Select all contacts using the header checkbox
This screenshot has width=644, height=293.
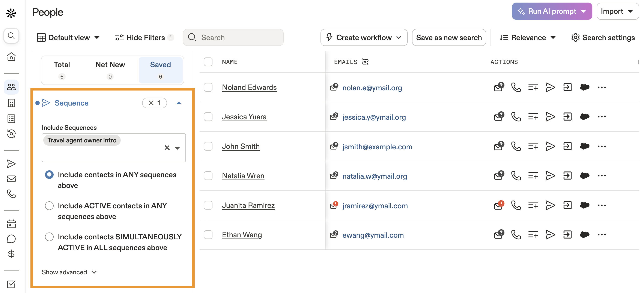click(x=208, y=62)
